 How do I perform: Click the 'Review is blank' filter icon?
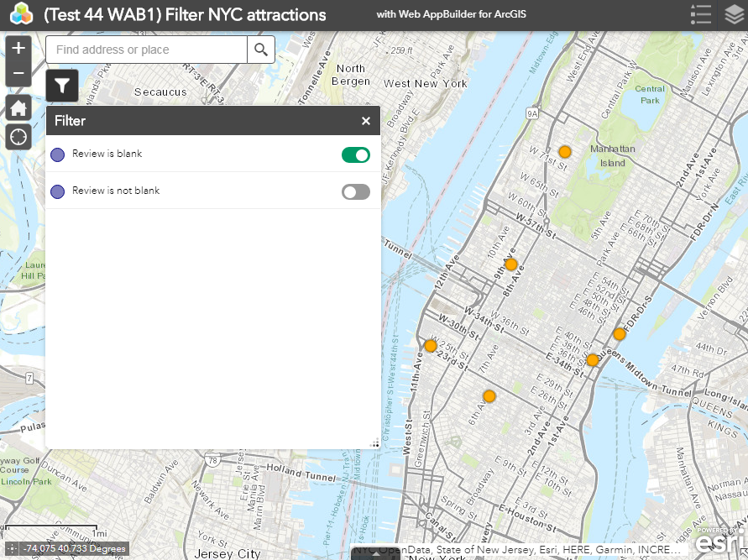tap(58, 154)
